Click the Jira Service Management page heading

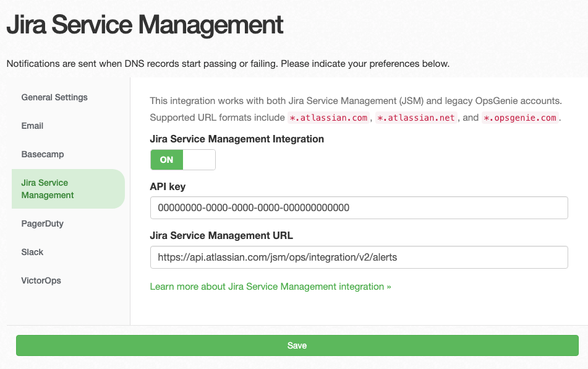point(144,25)
